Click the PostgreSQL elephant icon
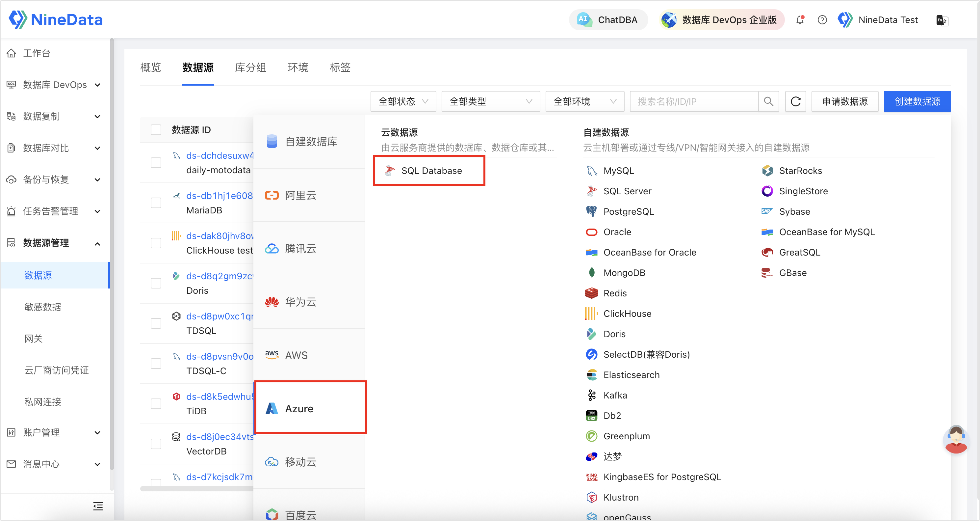The height and width of the screenshot is (521, 980). pyautogui.click(x=591, y=211)
